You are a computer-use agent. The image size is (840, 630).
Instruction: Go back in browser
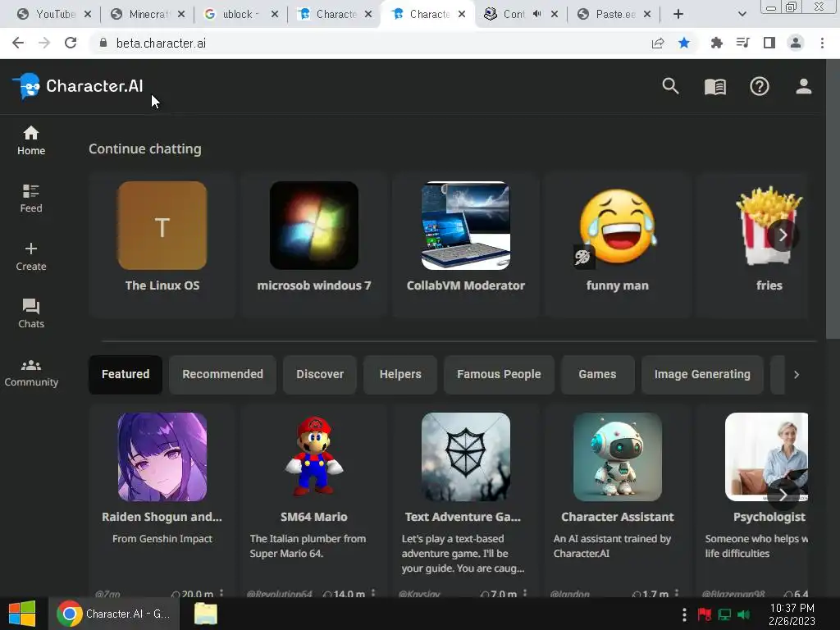point(18,43)
